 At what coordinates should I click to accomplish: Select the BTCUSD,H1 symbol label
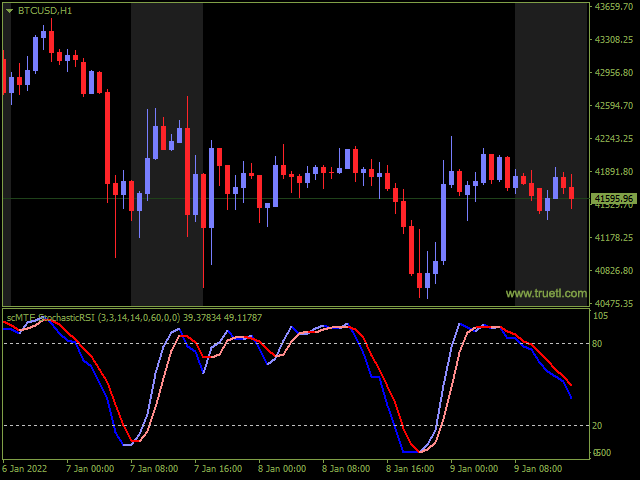point(45,11)
